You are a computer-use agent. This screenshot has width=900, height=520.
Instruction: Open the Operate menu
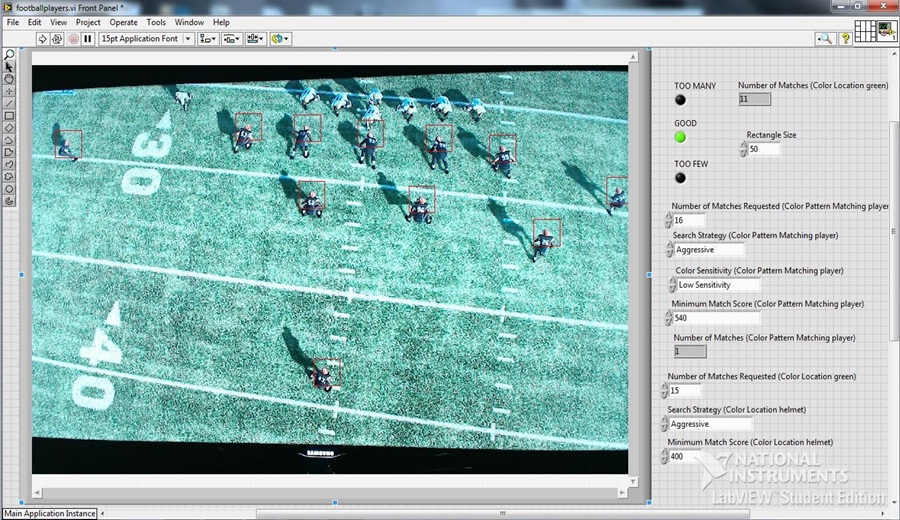[x=123, y=22]
